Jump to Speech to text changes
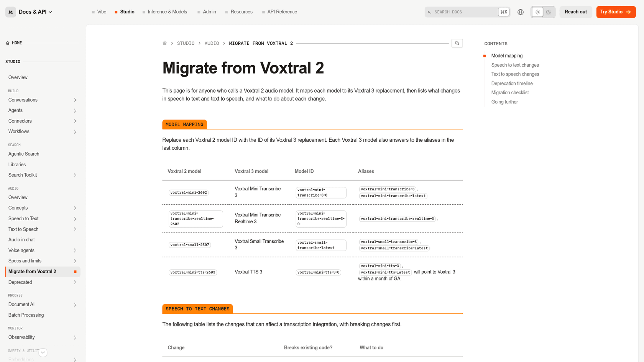The image size is (644, 362). (515, 65)
